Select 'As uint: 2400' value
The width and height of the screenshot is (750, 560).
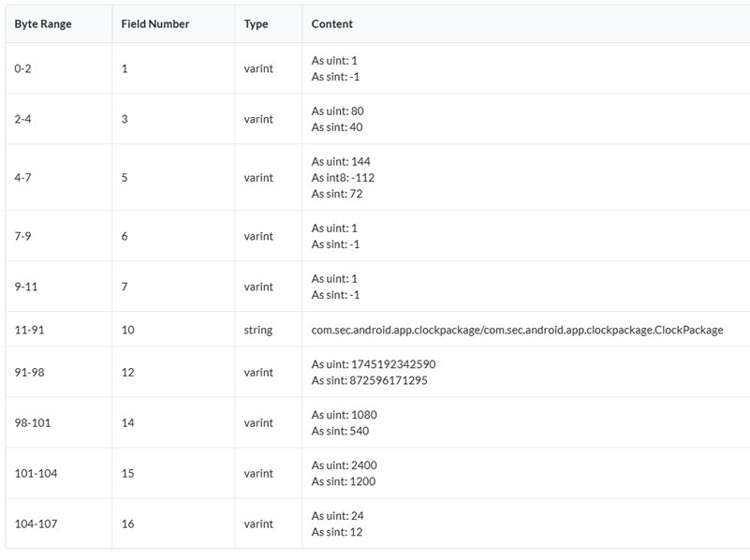point(344,465)
